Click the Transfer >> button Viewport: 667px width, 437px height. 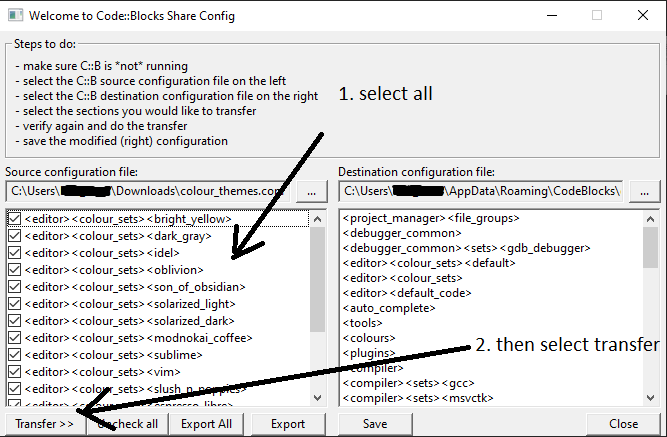(x=45, y=424)
